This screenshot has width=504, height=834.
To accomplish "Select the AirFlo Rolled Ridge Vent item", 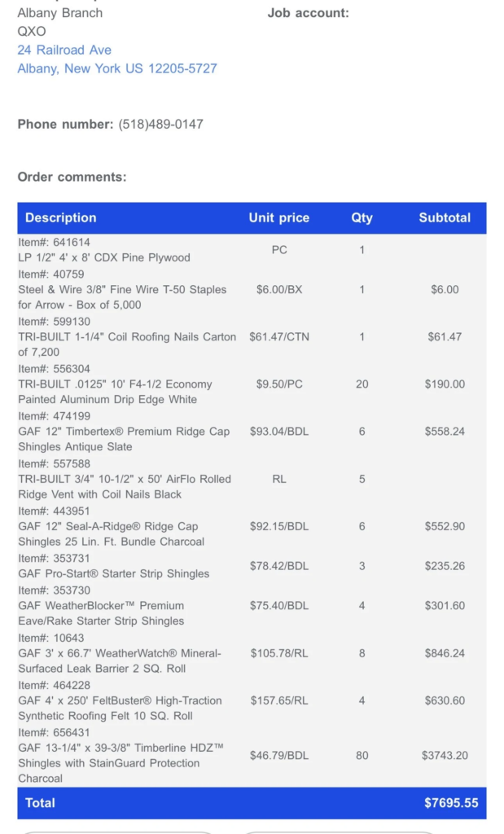I will pos(124,486).
